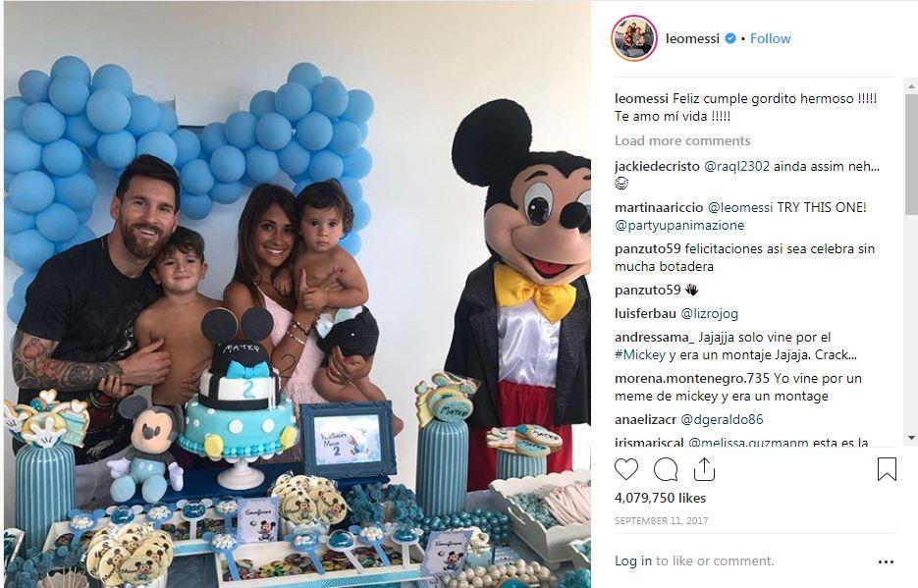Screen dimensions: 918x588
Task: Save post with the bookmark icon
Action: pyautogui.click(x=887, y=469)
